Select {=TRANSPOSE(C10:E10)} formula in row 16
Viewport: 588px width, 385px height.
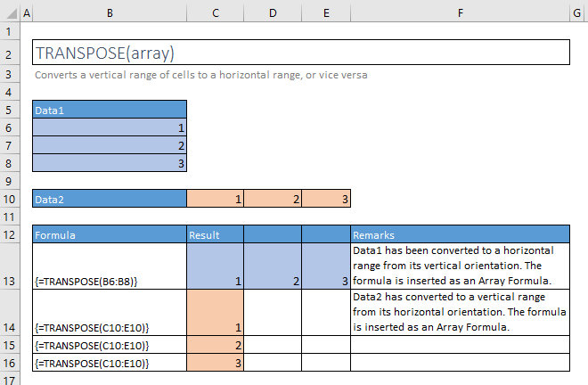(110, 363)
